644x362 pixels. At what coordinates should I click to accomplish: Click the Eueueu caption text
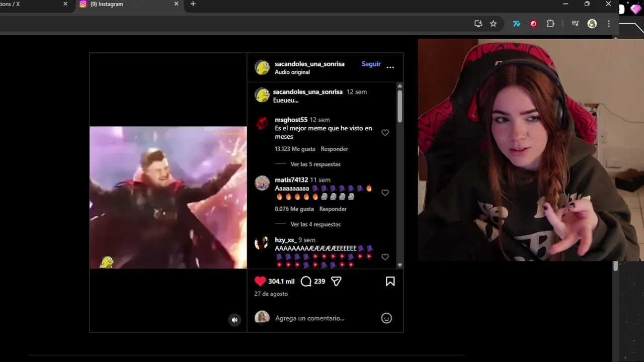point(286,100)
